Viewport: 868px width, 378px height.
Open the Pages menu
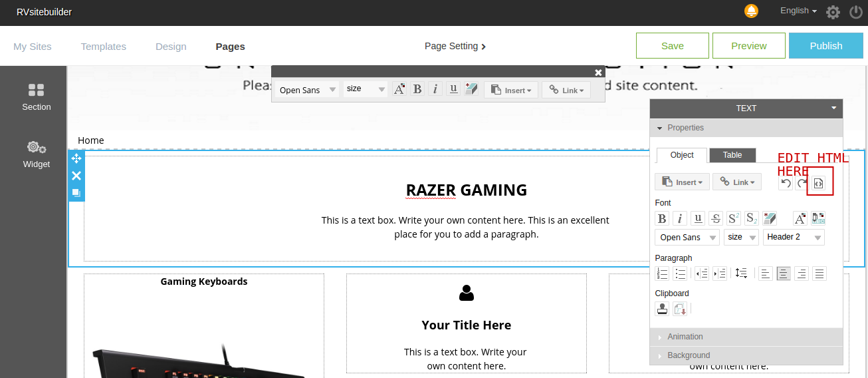coord(231,47)
